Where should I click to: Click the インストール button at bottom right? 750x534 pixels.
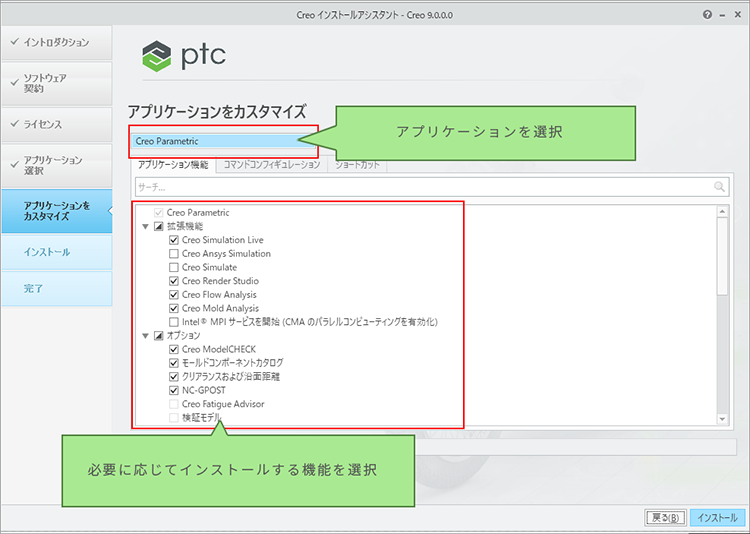click(717, 518)
